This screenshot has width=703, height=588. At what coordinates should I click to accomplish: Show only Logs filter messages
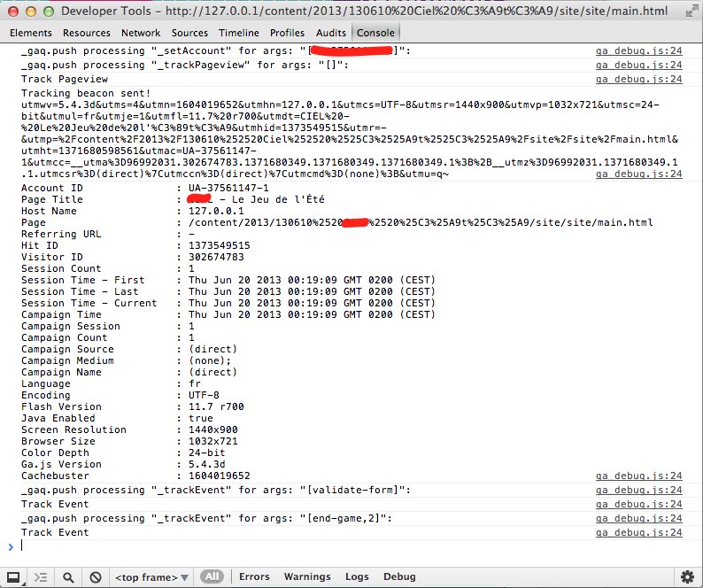[x=357, y=576]
